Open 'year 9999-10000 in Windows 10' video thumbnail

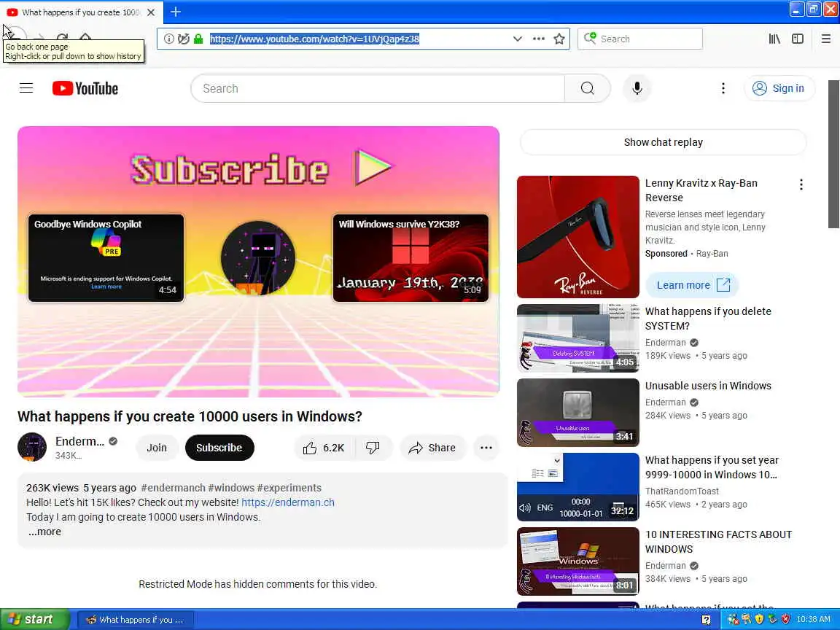pos(578,487)
